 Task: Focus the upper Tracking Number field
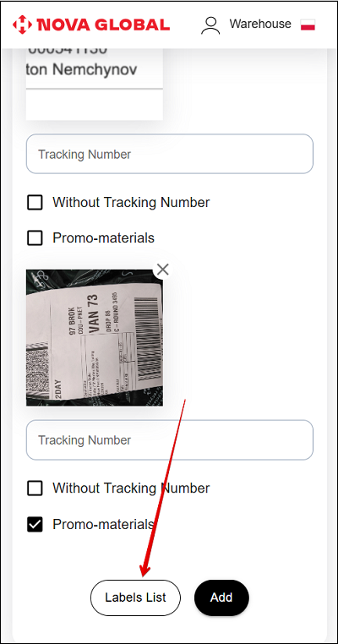point(170,154)
